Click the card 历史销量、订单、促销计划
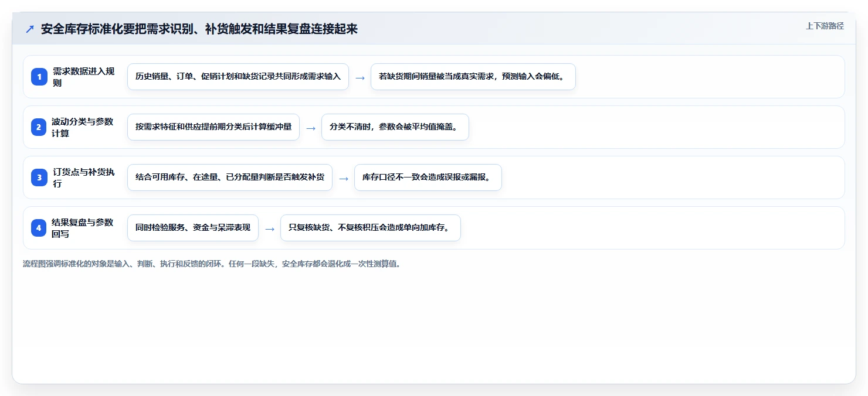 point(238,77)
